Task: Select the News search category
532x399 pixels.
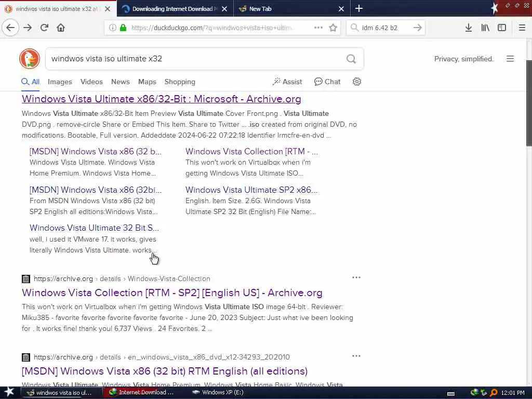Action: tap(120, 82)
